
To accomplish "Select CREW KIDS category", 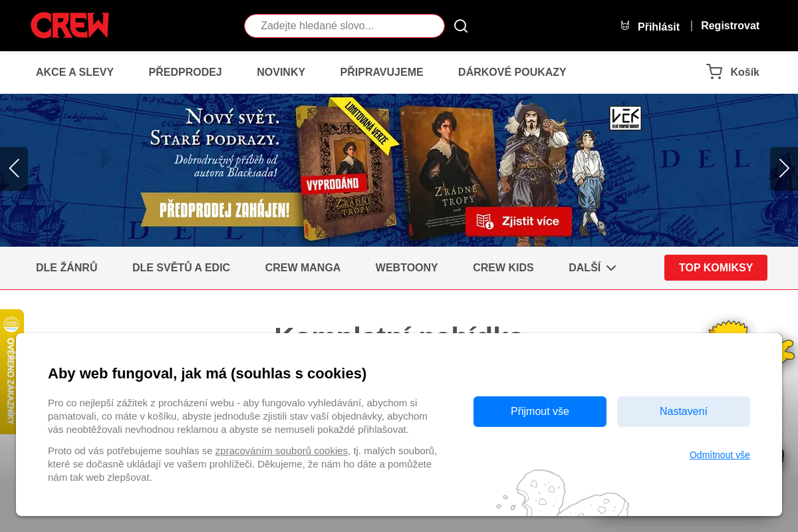I will [x=503, y=268].
